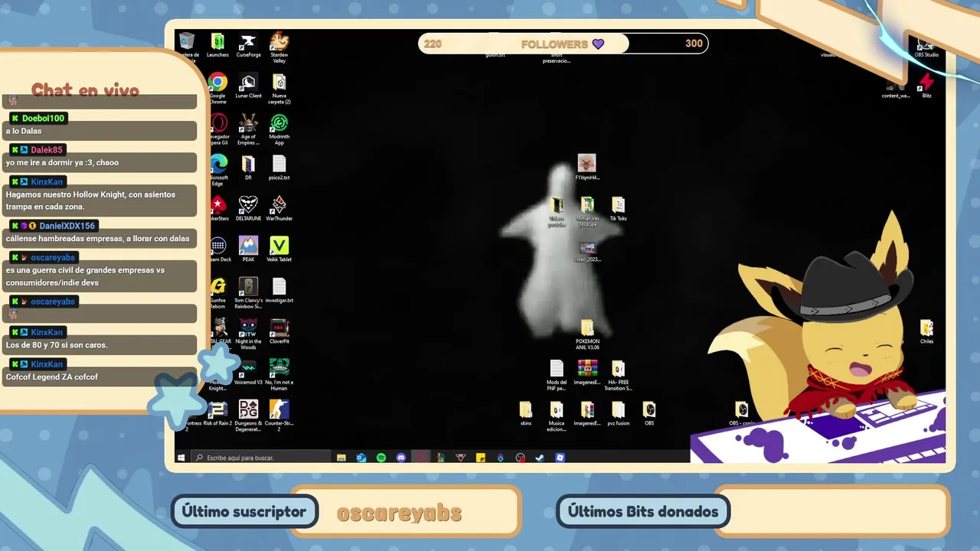
Task: Open the Launchers folder on the desktop
Action: coord(217,45)
